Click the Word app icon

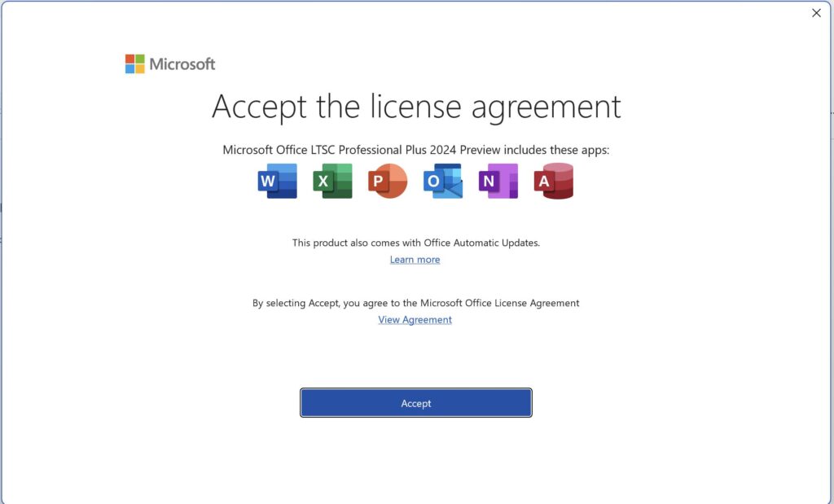pos(277,181)
